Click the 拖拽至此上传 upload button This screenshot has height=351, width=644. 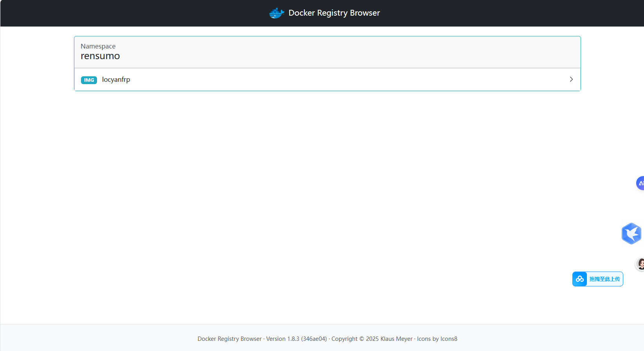(598, 279)
